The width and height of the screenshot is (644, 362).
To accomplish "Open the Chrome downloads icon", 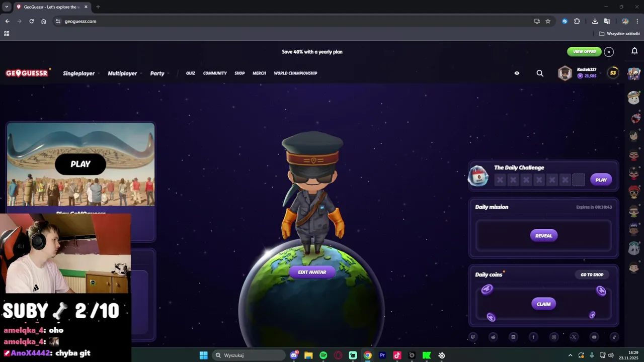I will [x=595, y=21].
